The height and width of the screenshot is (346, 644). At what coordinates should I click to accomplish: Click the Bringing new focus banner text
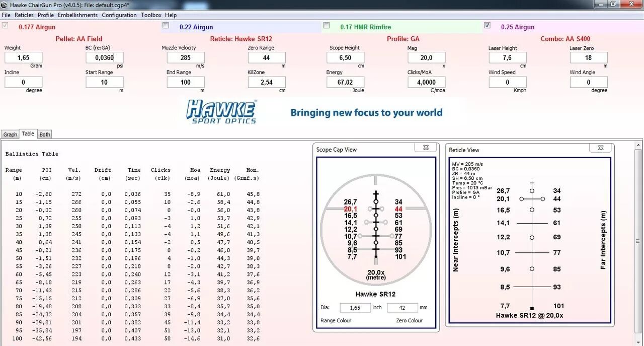(366, 112)
